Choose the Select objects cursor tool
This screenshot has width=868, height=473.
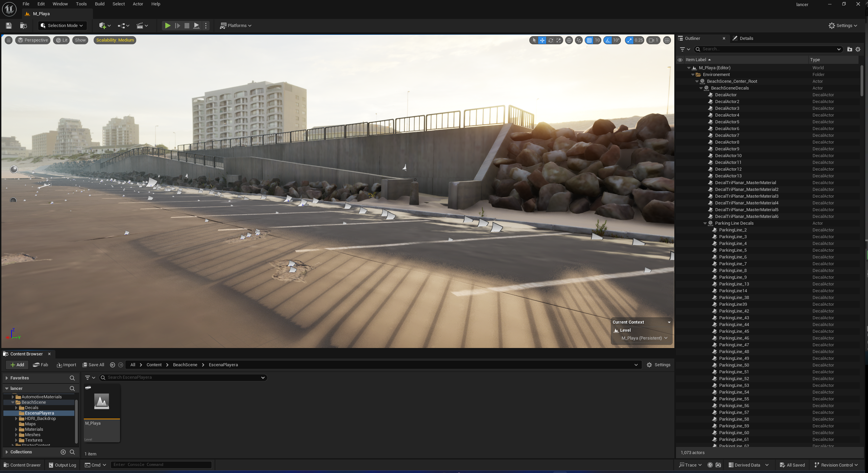click(534, 40)
